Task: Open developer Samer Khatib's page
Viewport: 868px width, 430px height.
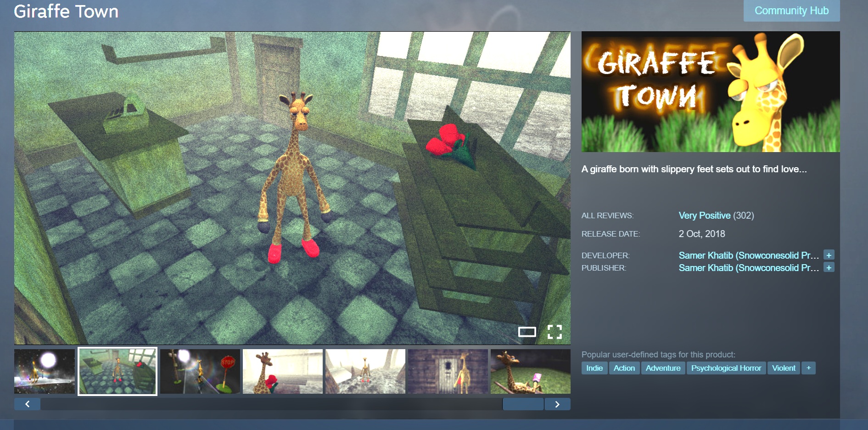Action: coord(749,255)
